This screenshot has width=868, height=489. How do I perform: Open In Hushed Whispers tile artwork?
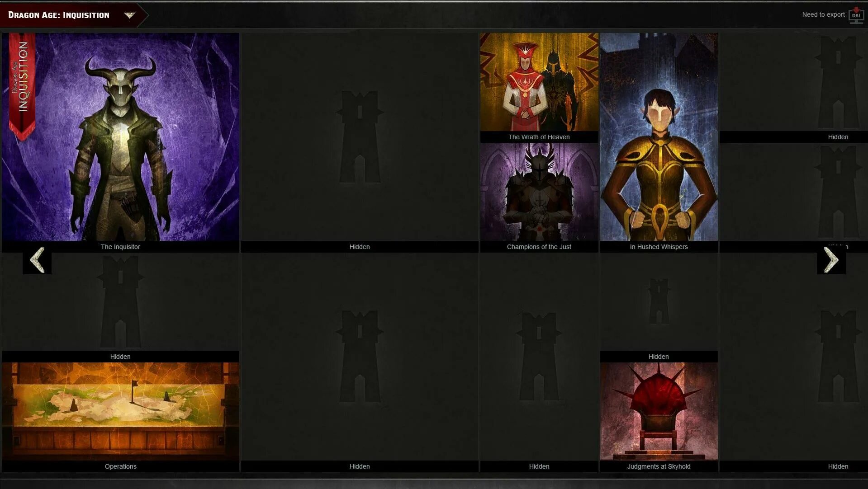tap(659, 136)
